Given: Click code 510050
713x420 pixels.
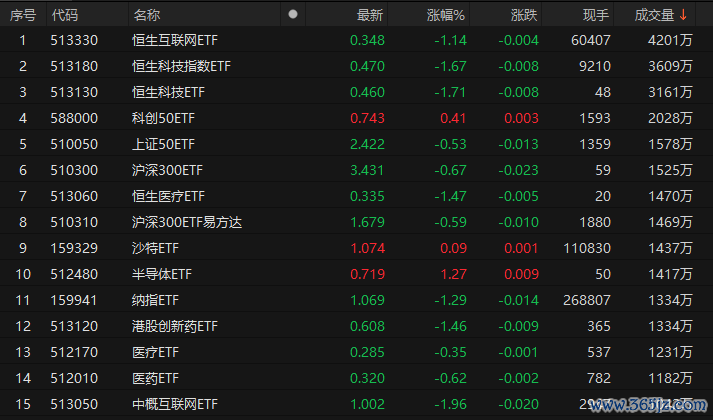Looking at the screenshot, I should (74, 144).
